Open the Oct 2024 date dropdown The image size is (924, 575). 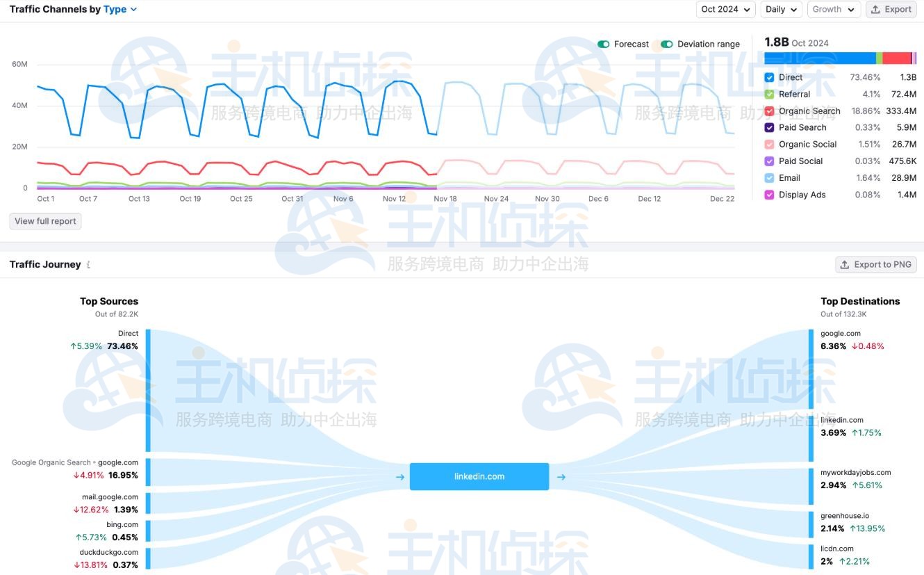[725, 9]
